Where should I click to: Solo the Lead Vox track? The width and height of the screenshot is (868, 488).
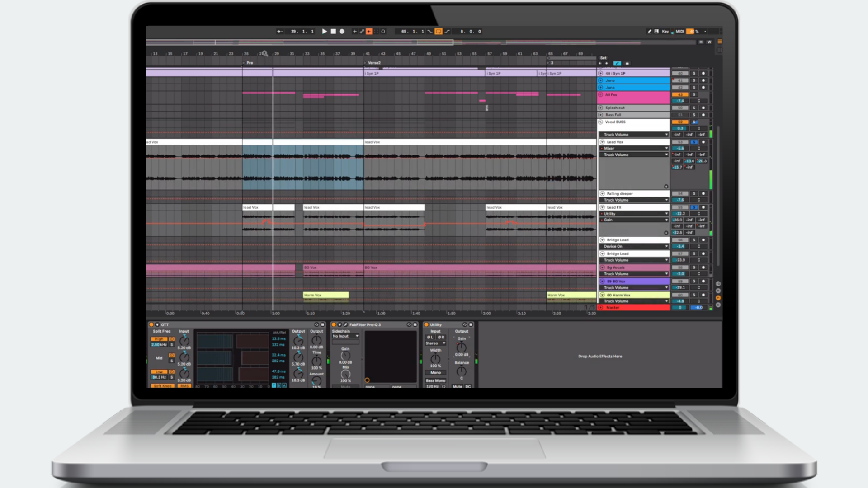click(x=693, y=142)
